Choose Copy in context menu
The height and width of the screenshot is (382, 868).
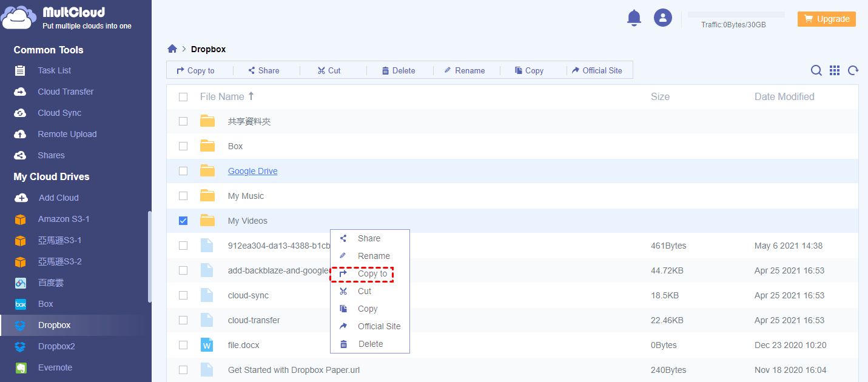click(370, 309)
